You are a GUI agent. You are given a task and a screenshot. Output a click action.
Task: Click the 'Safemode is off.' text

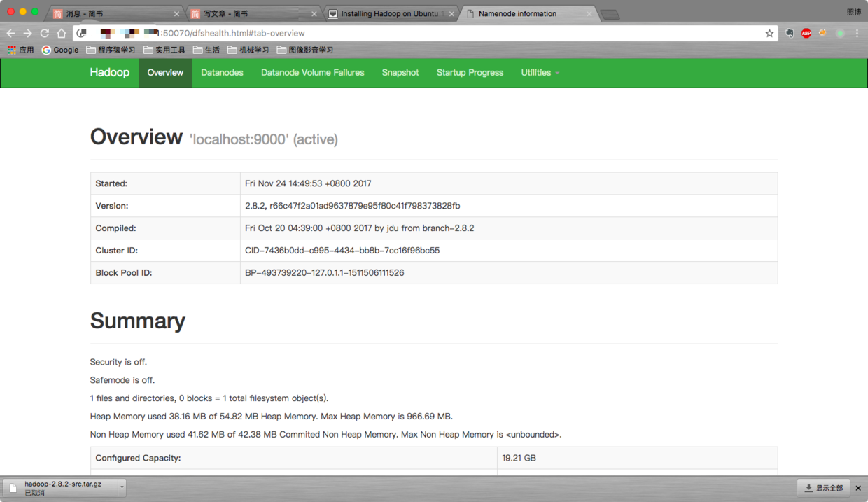[122, 380]
